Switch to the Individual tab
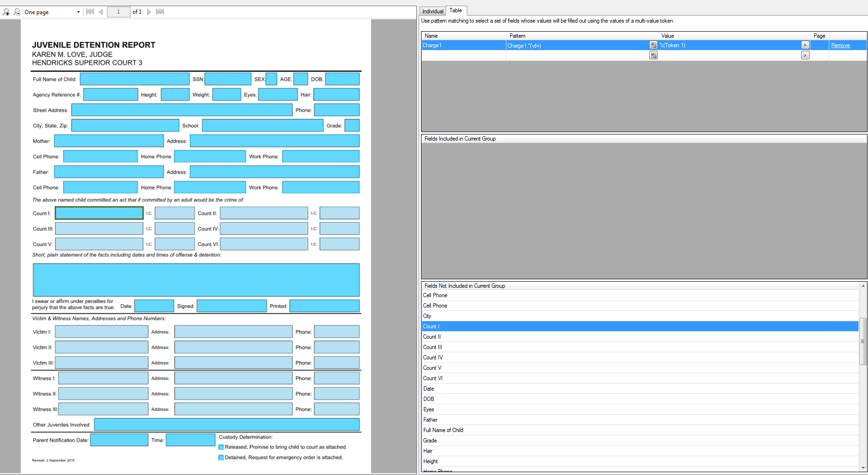Image resolution: width=868 pixels, height=475 pixels. pyautogui.click(x=432, y=11)
